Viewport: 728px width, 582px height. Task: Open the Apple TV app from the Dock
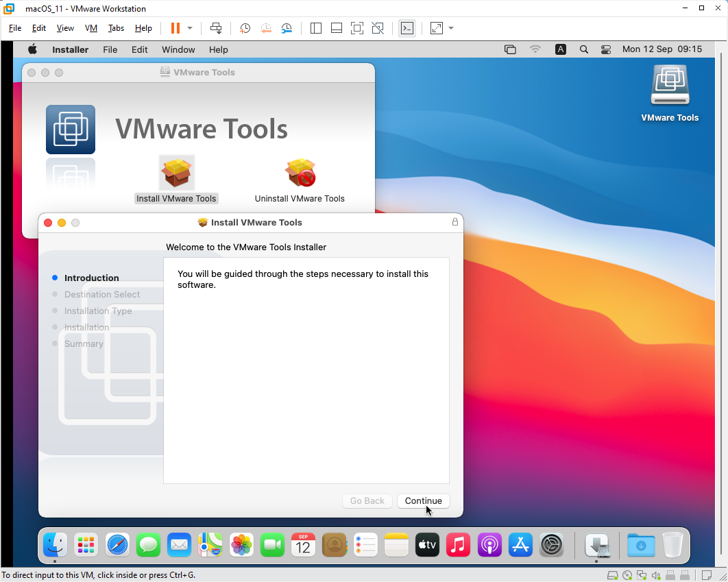[x=427, y=545]
